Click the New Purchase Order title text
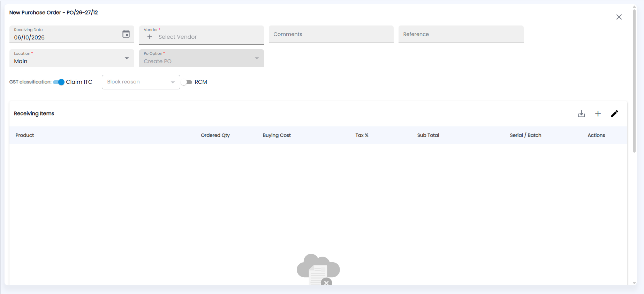Viewport: 644px width, 294px height. [x=54, y=13]
